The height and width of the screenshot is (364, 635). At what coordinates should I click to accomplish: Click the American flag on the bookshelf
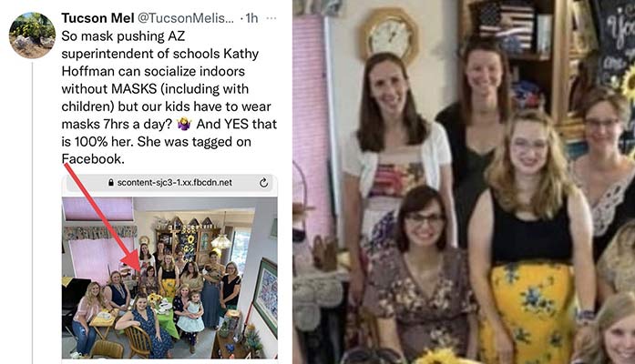pyautogui.click(x=507, y=26)
